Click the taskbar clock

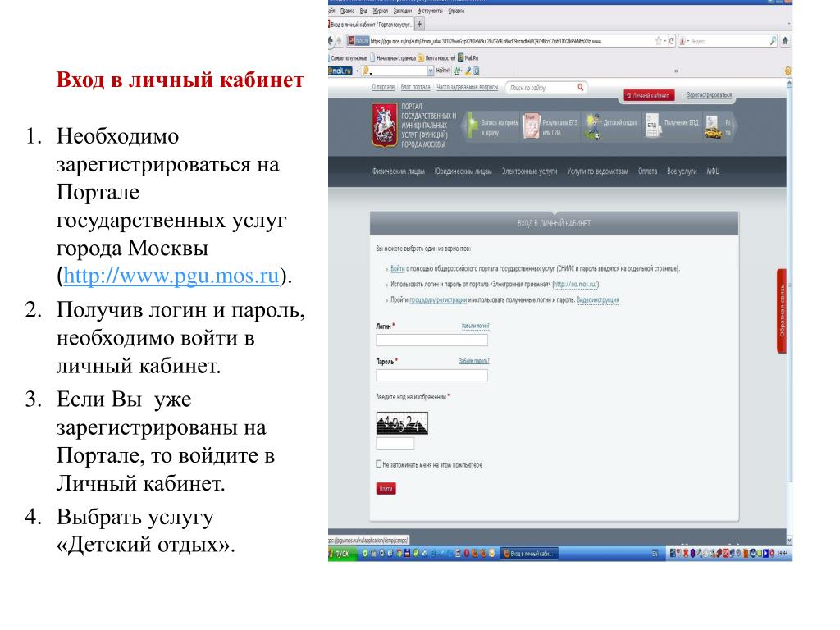coord(783,554)
